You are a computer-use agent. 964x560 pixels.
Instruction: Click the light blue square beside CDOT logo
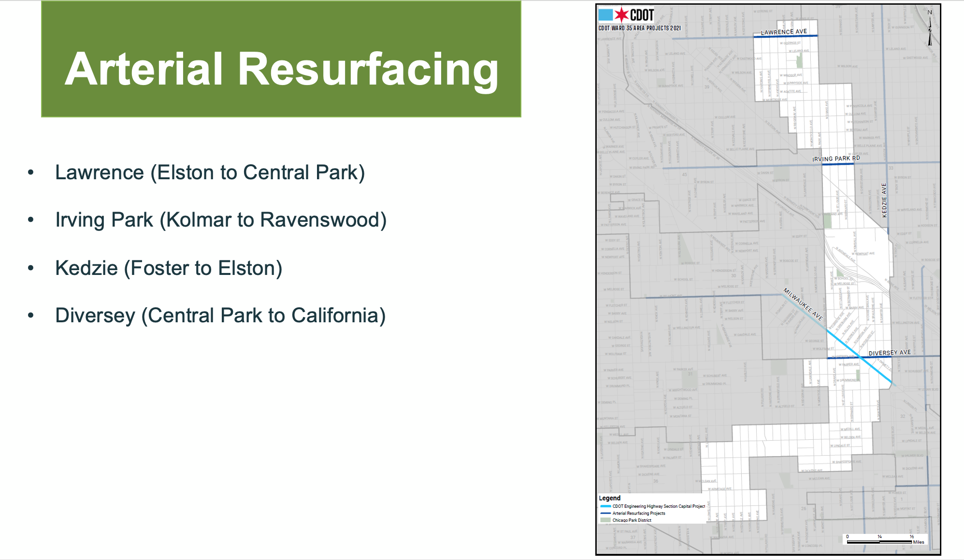pyautogui.click(x=606, y=14)
